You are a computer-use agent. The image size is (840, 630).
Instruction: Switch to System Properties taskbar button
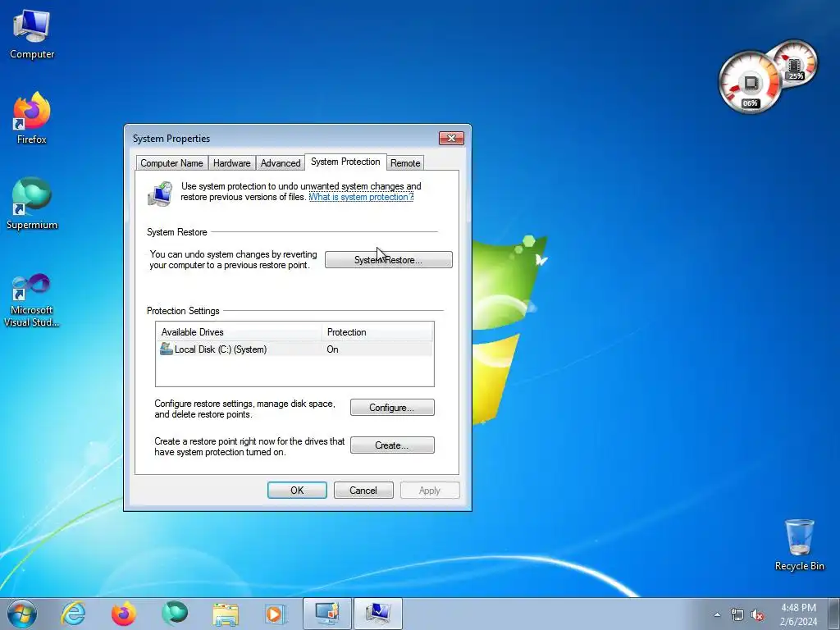[378, 614]
